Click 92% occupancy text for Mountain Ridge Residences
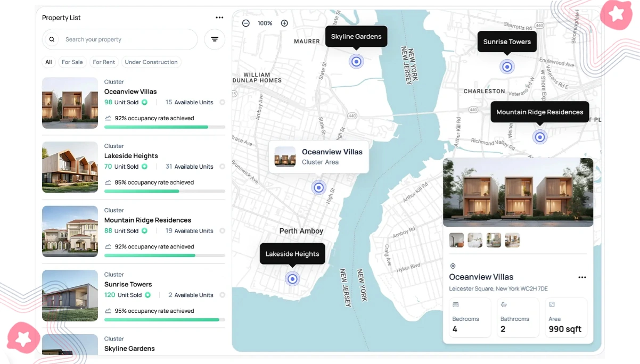Viewport: 640px width, 364px height. click(154, 247)
